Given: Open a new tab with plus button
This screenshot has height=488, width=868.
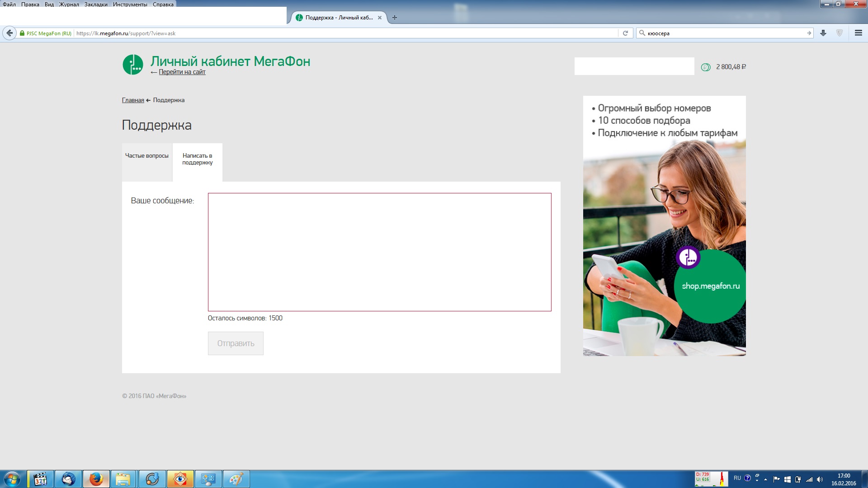Looking at the screenshot, I should coord(395,18).
